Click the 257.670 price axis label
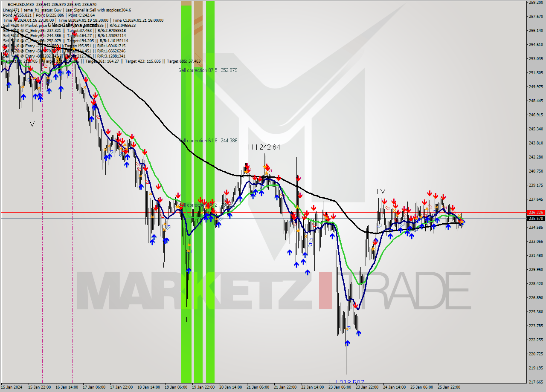Screen dimensions: 546x392 pyautogui.click(x=536, y=17)
